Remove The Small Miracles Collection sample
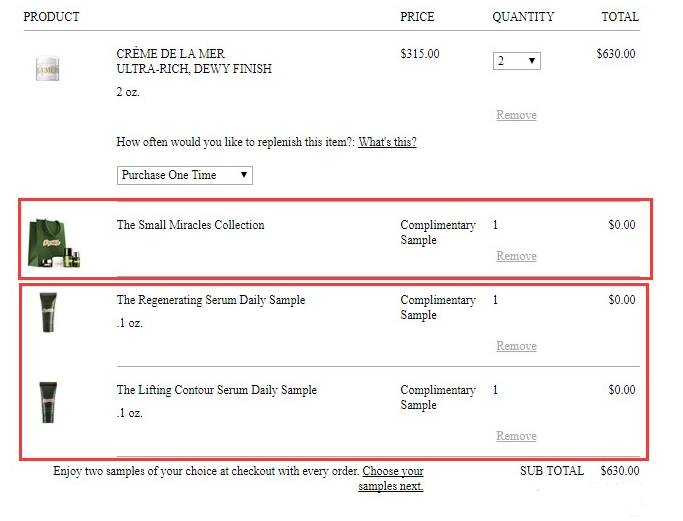This screenshot has width=683, height=521. click(x=516, y=256)
